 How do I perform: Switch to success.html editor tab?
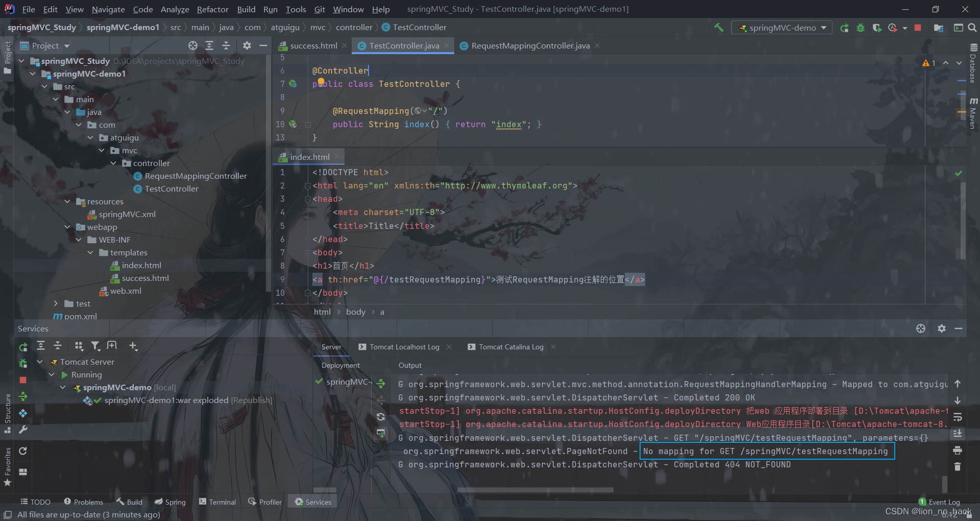[x=313, y=45]
